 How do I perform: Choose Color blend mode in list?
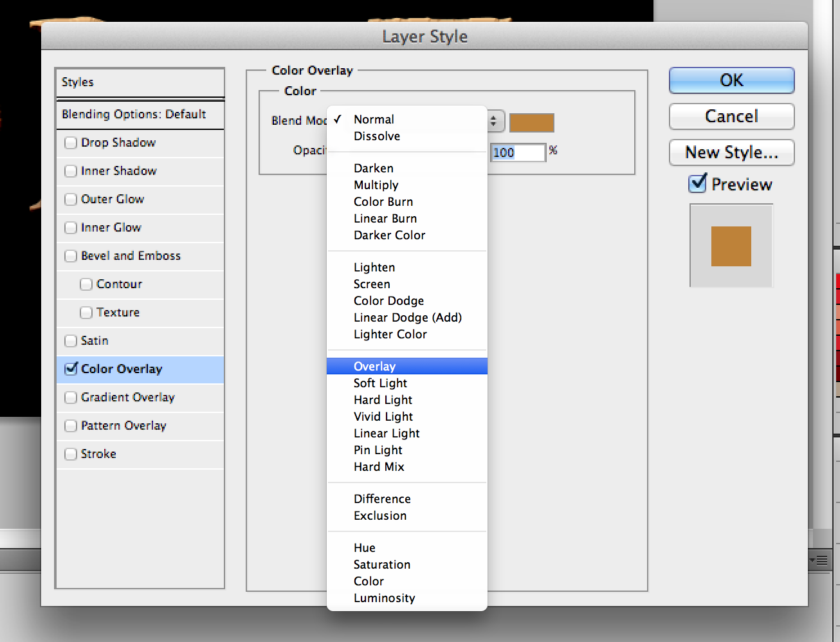406,582
